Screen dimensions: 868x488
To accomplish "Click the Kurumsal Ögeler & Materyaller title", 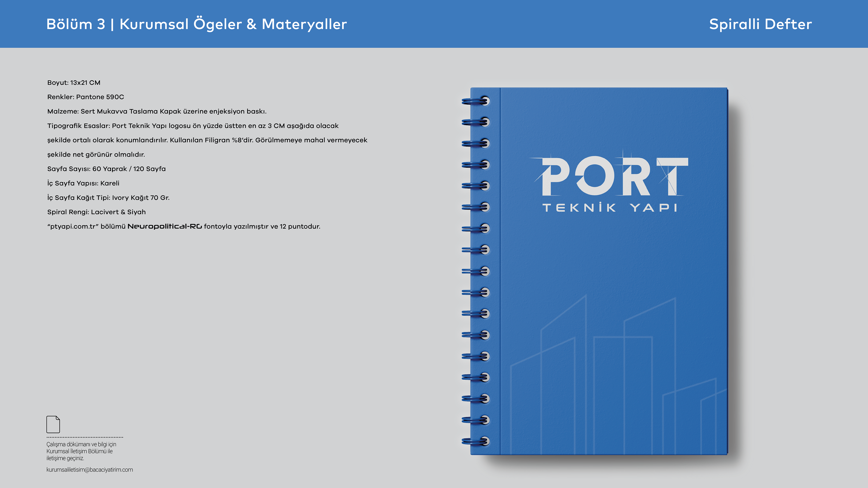I will 233,24.
